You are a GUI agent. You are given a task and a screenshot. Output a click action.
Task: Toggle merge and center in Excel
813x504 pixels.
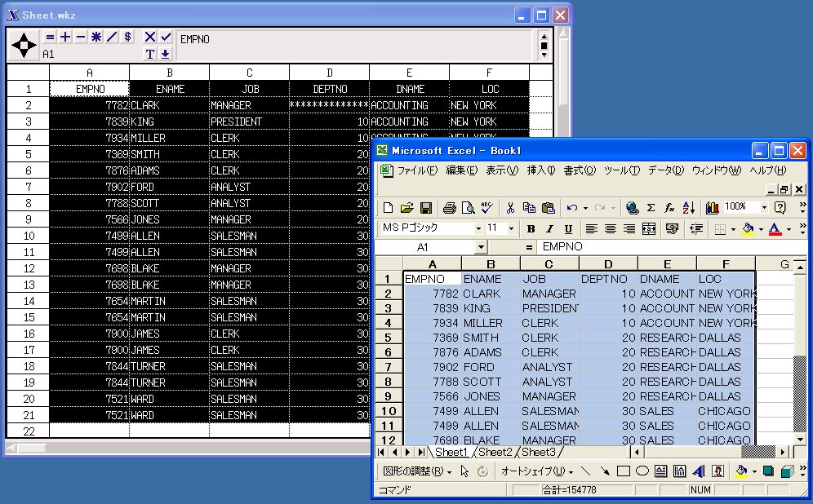pyautogui.click(x=649, y=229)
